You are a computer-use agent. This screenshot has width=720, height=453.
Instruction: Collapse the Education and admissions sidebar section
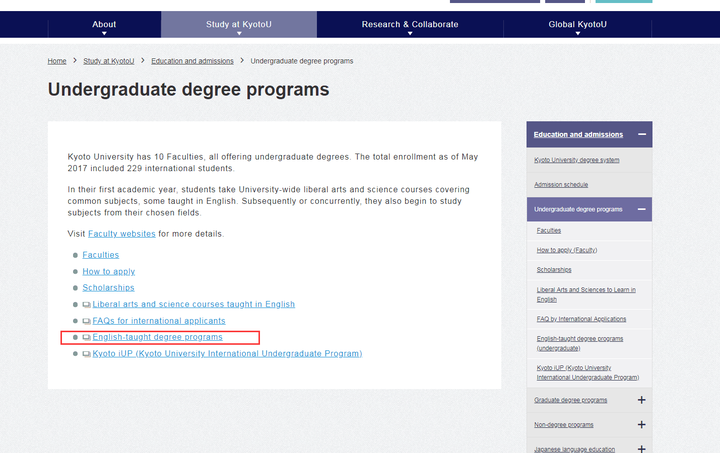pos(641,134)
